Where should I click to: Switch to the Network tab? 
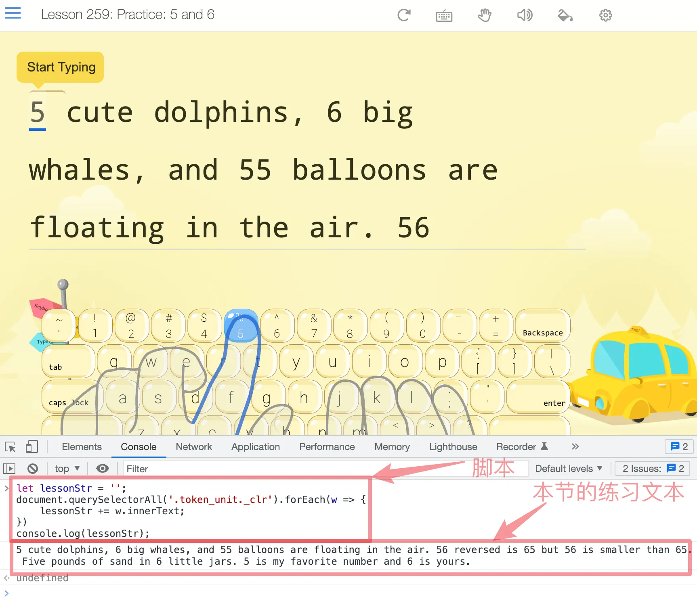point(194,447)
